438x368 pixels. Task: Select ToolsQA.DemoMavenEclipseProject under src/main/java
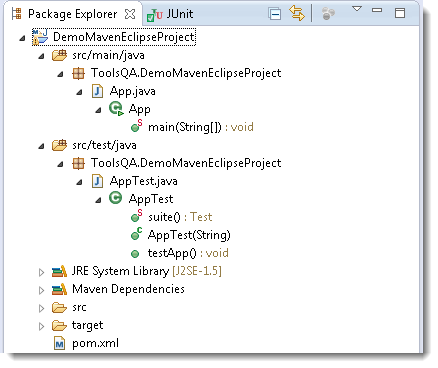click(186, 73)
